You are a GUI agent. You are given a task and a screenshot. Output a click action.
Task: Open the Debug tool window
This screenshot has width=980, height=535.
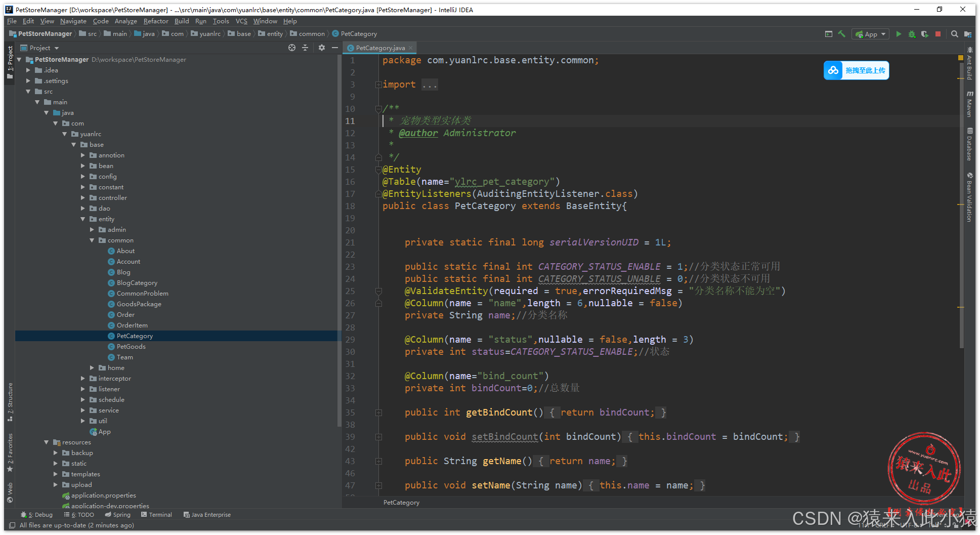[36, 515]
